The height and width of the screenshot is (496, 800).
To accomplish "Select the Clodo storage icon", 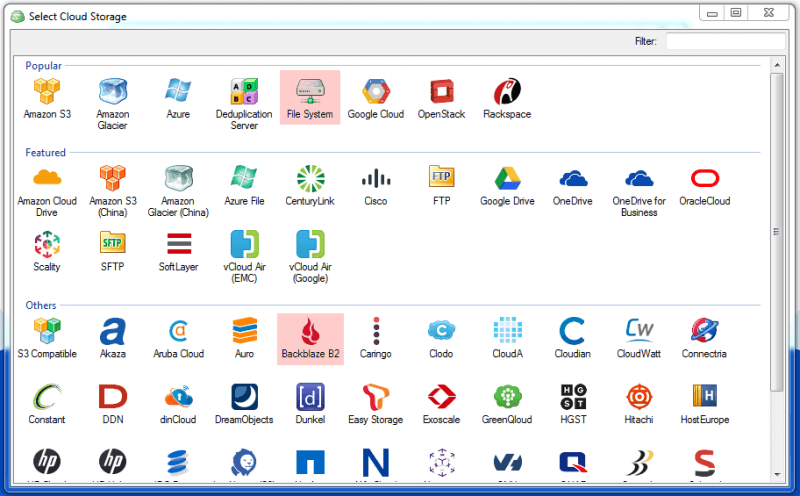I will (x=441, y=338).
